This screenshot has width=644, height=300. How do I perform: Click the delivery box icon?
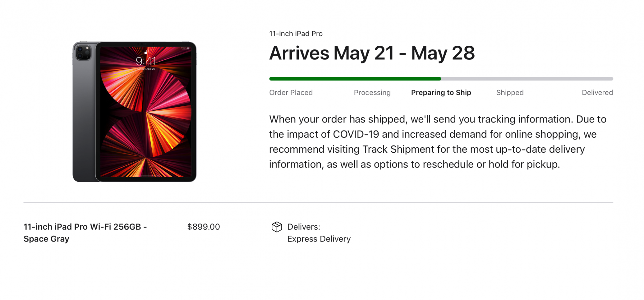point(277,227)
